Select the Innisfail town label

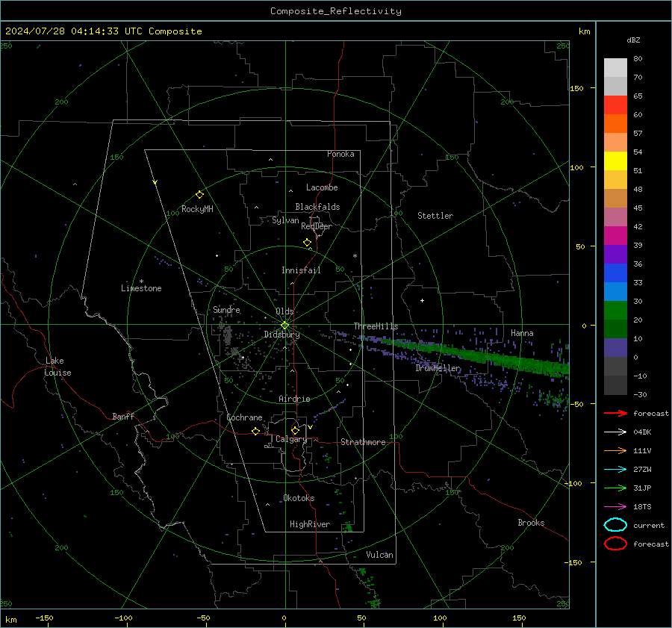coord(301,270)
